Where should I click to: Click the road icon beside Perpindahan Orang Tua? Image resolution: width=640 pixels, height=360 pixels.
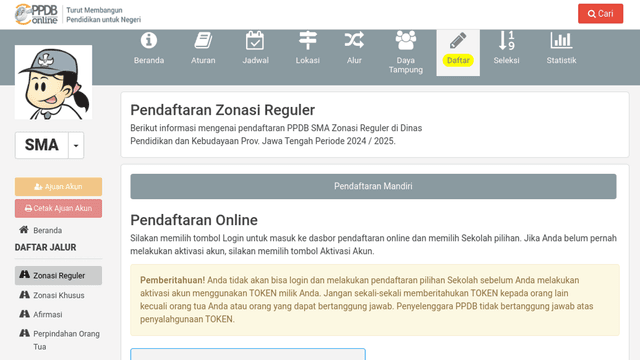[24, 333]
